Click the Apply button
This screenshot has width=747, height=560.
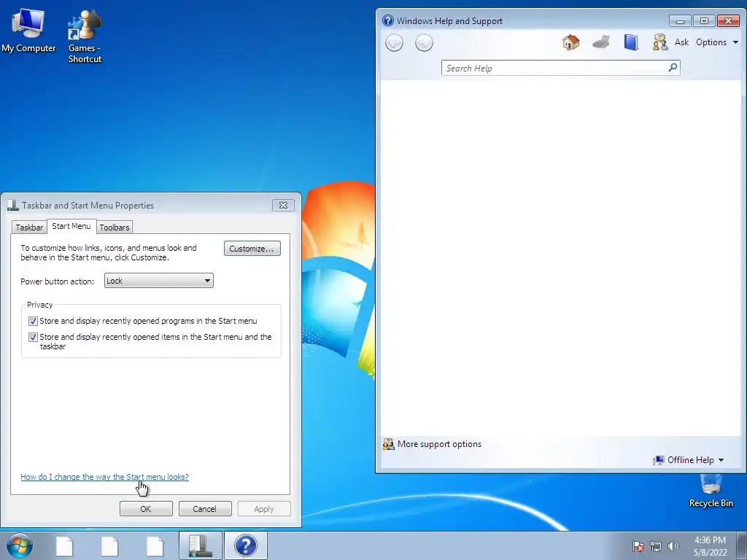(x=264, y=508)
